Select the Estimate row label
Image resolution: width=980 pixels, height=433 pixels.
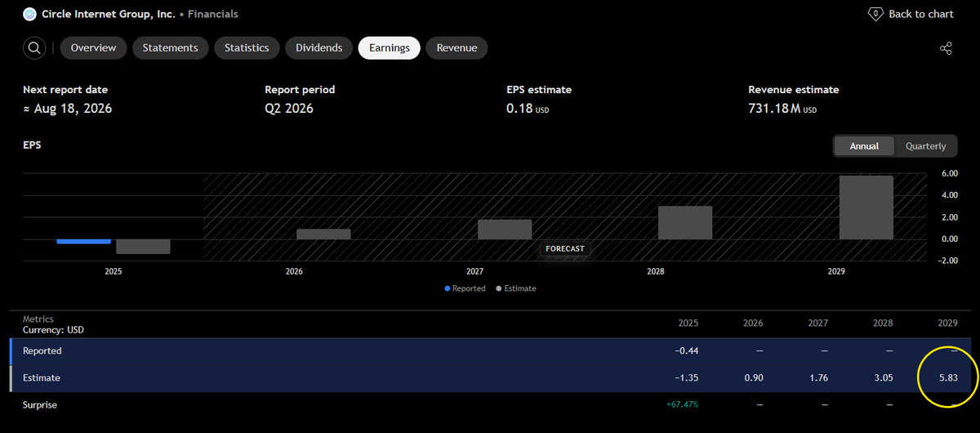tap(42, 378)
